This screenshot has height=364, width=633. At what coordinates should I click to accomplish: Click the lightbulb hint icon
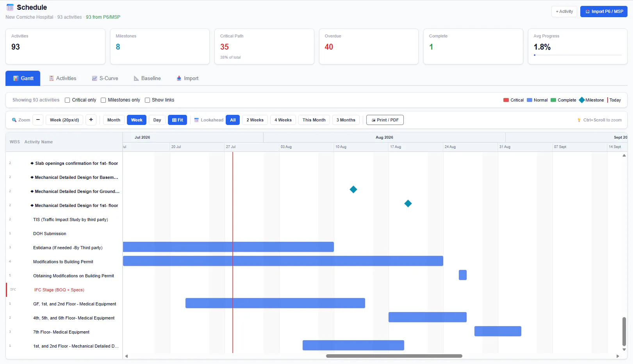579,120
